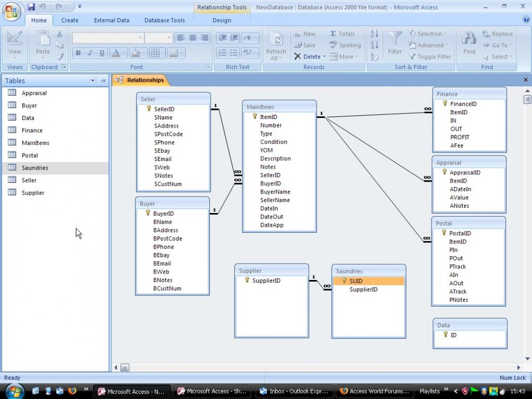Click the decrease indent icon

pos(222,38)
